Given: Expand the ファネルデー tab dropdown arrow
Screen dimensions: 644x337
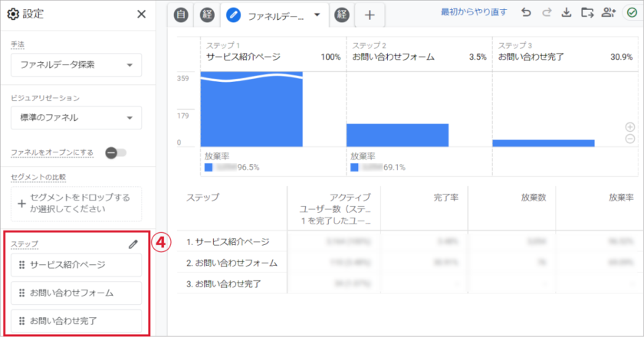Looking at the screenshot, I should click(x=318, y=15).
